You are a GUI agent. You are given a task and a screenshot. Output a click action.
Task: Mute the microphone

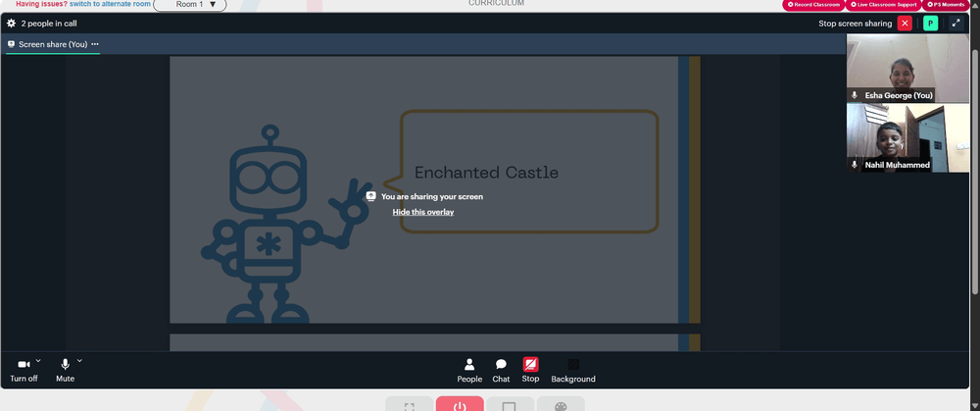click(x=65, y=370)
